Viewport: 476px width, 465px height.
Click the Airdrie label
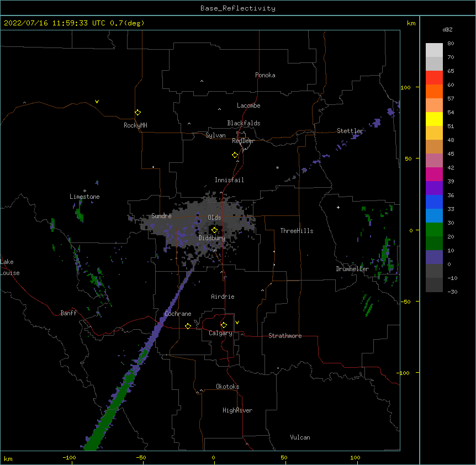click(x=223, y=297)
